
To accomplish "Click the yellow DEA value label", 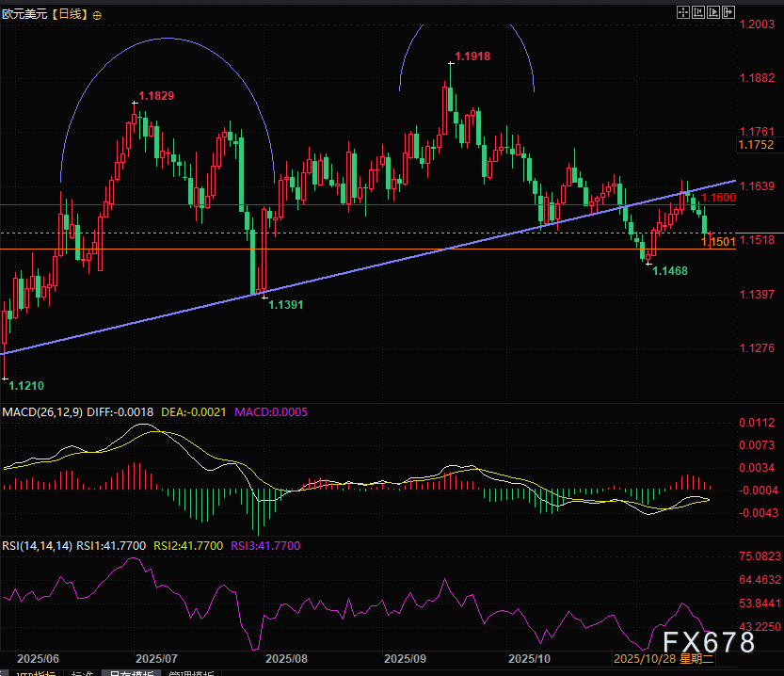I will click(x=189, y=412).
